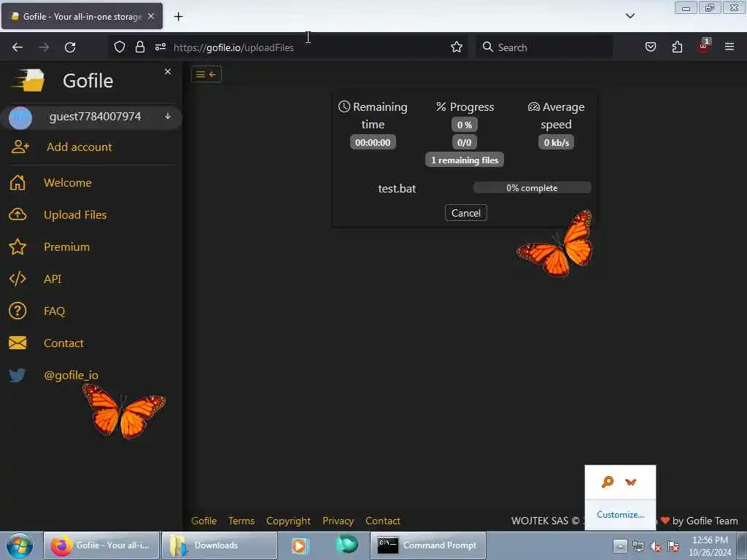Screen dimensions: 747x560
Task: Expand the guest7784007974 account dropdown arrow
Action: pos(168,116)
